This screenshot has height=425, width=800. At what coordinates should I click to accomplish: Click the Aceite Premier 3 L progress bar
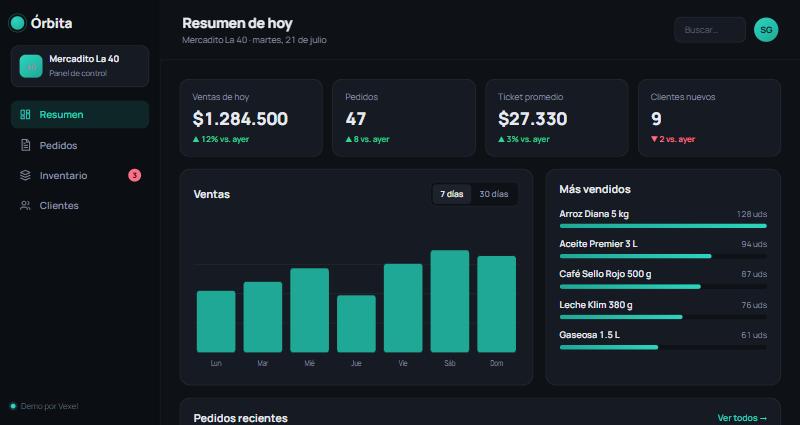click(x=663, y=256)
